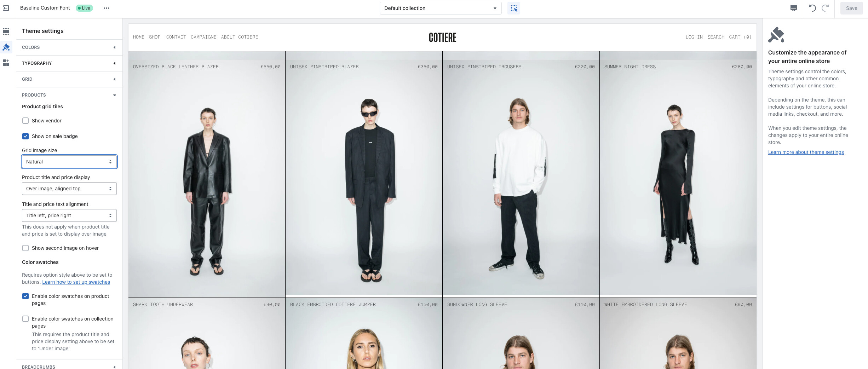This screenshot has height=369, width=868.
Task: Open the Sections sidebar icon
Action: point(6,31)
